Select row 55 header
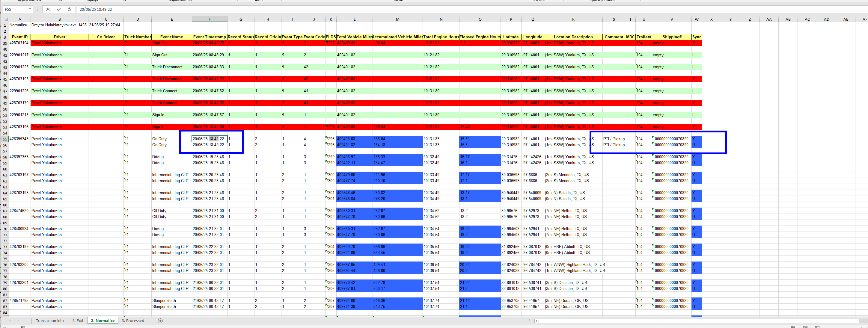868x328 pixels. pyautogui.click(x=5, y=139)
